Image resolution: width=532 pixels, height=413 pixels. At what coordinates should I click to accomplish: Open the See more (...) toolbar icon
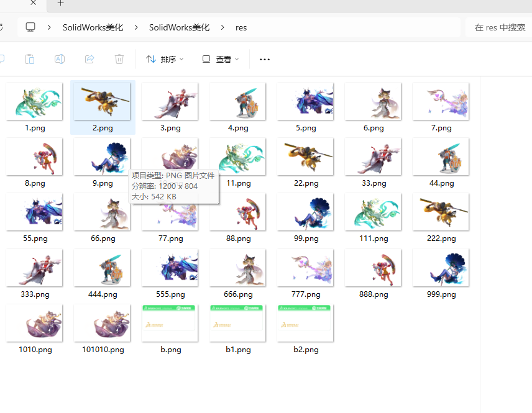264,59
